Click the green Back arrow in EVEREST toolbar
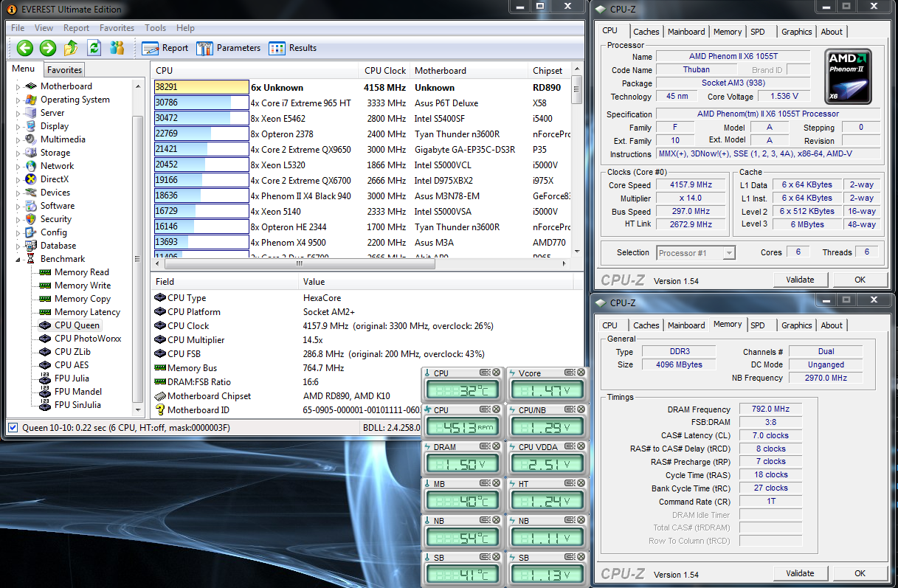This screenshot has height=588, width=898. (25, 48)
